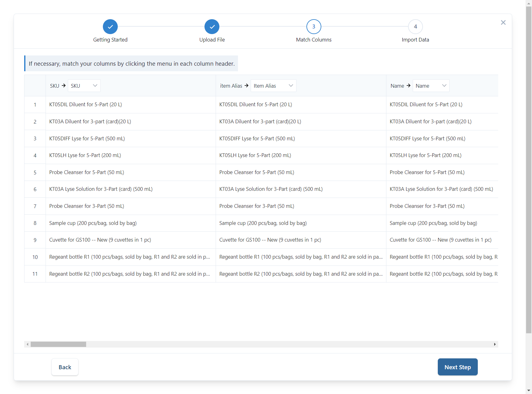Select Item Alias cell Regeant bottle R2
The image size is (532, 394).
click(x=301, y=274)
